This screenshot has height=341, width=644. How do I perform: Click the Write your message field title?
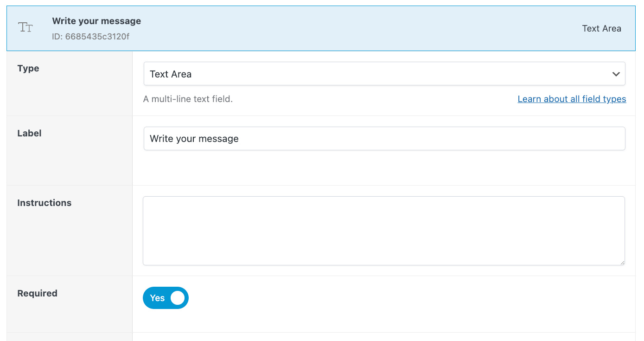[96, 21]
